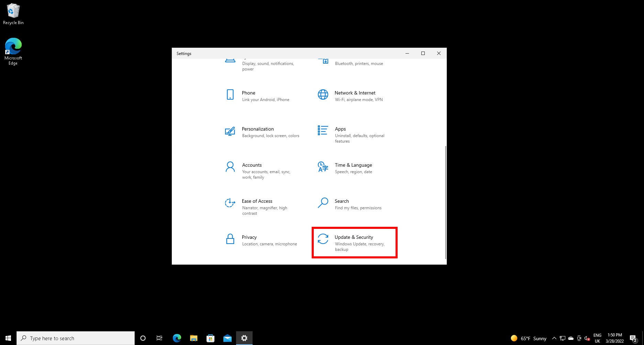
Task: Launch Edge from the taskbar
Action: [x=177, y=338]
